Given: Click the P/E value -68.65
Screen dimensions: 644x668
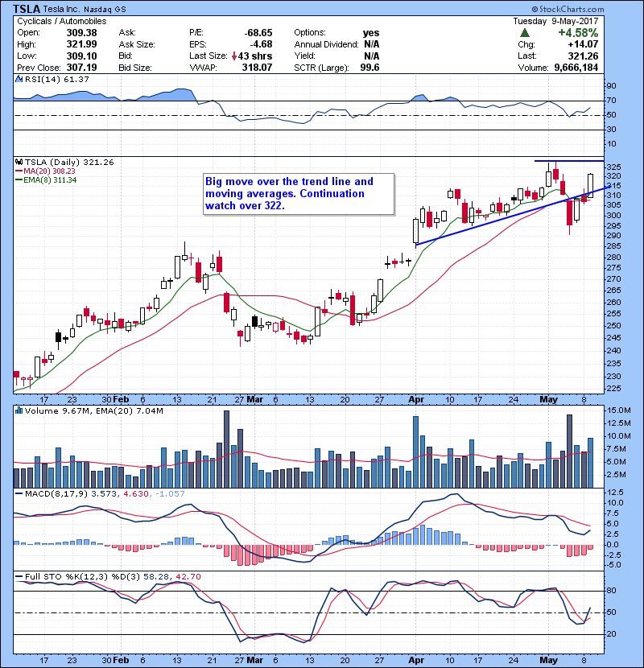Looking at the screenshot, I should (258, 33).
